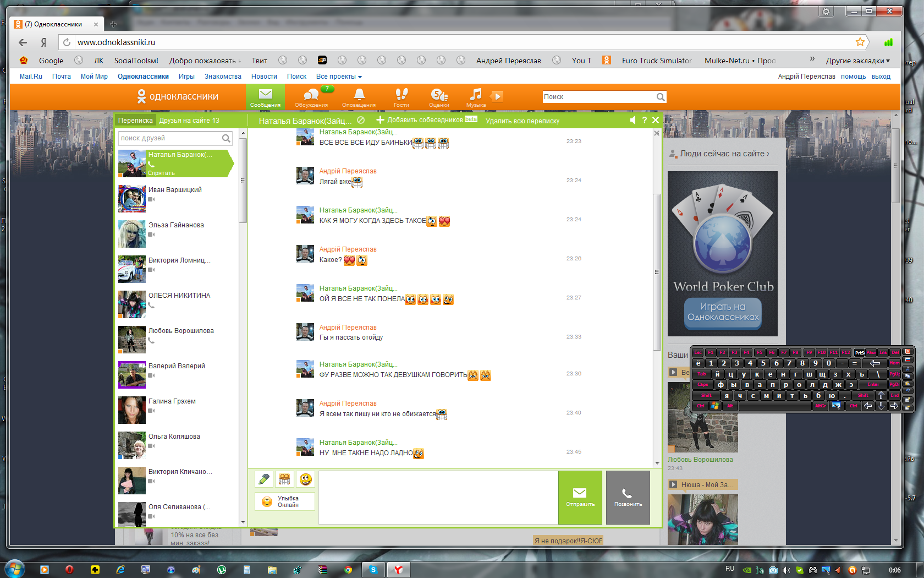Click помощь help link
Image resolution: width=924 pixels, height=578 pixels.
point(853,77)
